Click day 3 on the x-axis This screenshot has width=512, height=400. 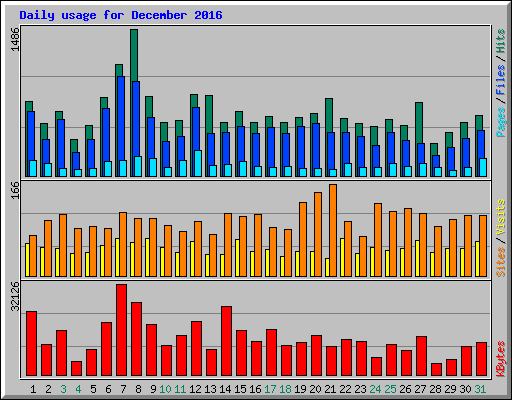click(x=63, y=389)
